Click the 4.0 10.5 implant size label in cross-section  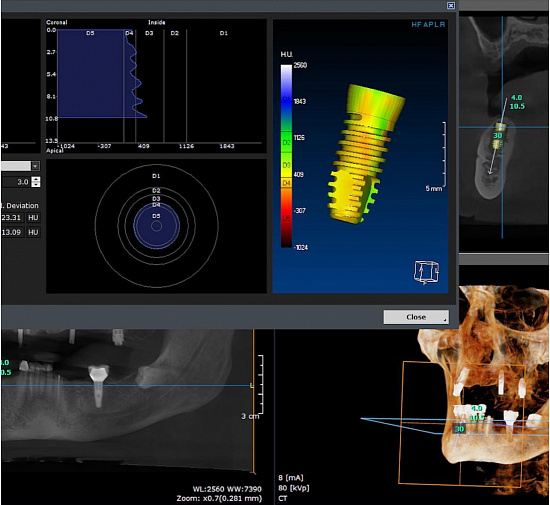[517, 102]
